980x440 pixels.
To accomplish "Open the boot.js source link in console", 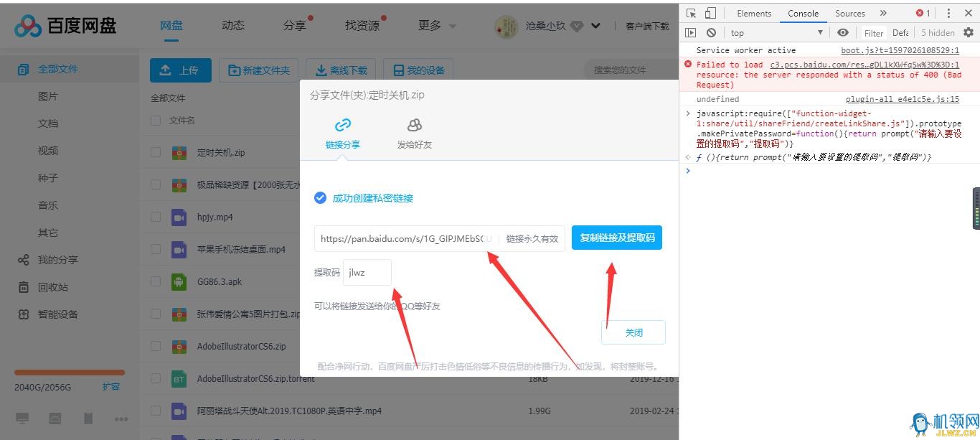I will (900, 50).
